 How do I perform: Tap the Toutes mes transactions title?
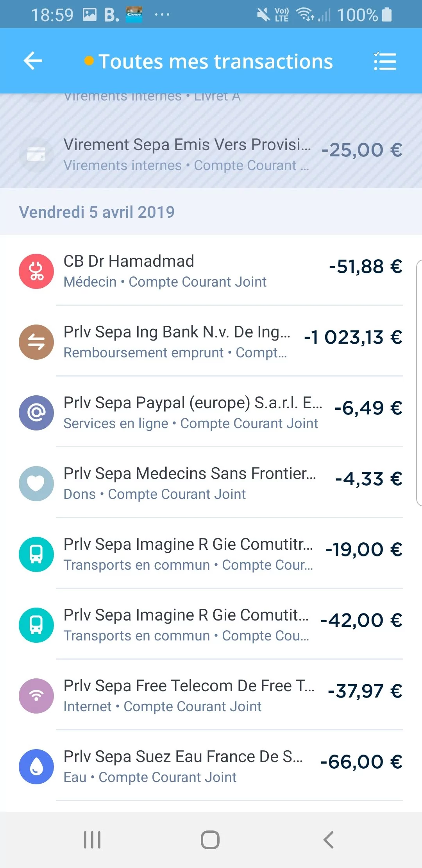215,62
